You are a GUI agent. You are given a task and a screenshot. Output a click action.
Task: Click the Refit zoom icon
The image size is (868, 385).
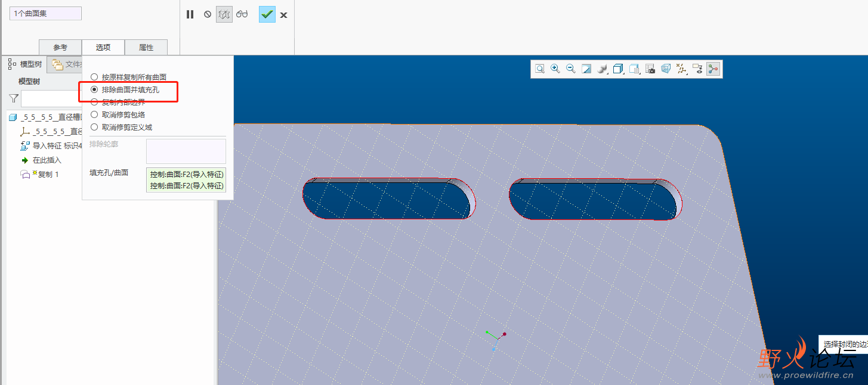pos(540,69)
